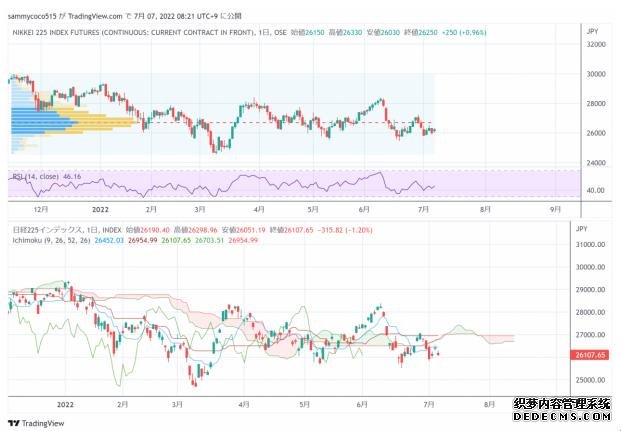Click the JPY currency label on the index chart
This screenshot has width=622, height=431.
click(x=582, y=229)
